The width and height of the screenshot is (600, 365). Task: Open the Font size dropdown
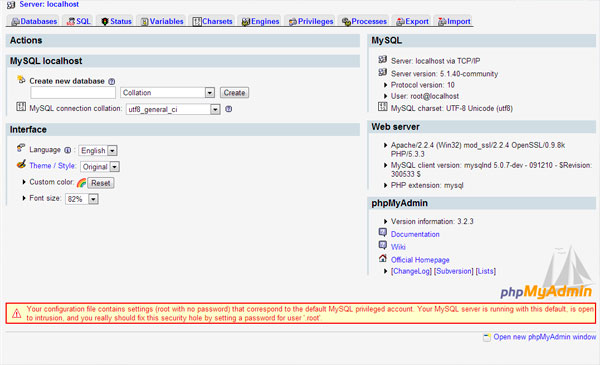[82, 199]
